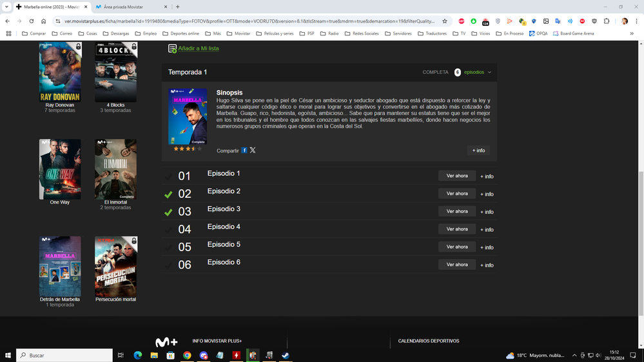Switch to the Área privada Movistar tab
644x362 pixels.
[131, 7]
